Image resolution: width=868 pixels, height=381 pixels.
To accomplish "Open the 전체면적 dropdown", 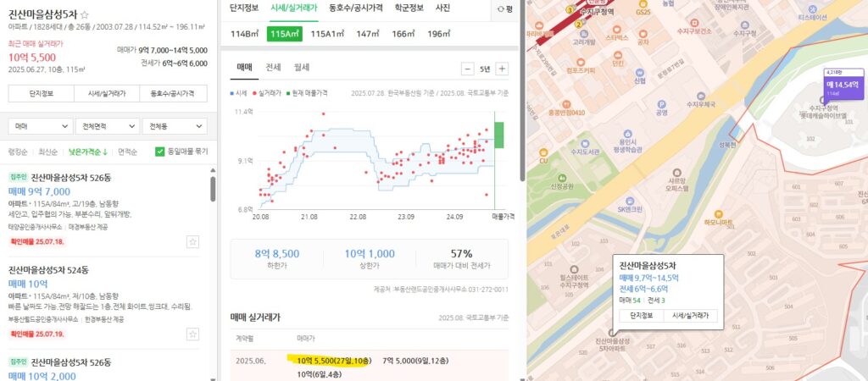I will [108, 126].
